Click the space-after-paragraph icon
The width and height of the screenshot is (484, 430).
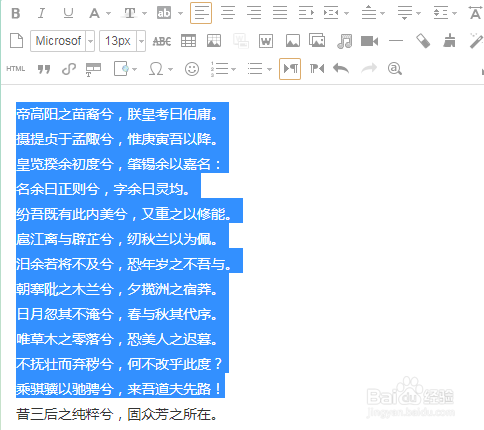[x=405, y=13]
